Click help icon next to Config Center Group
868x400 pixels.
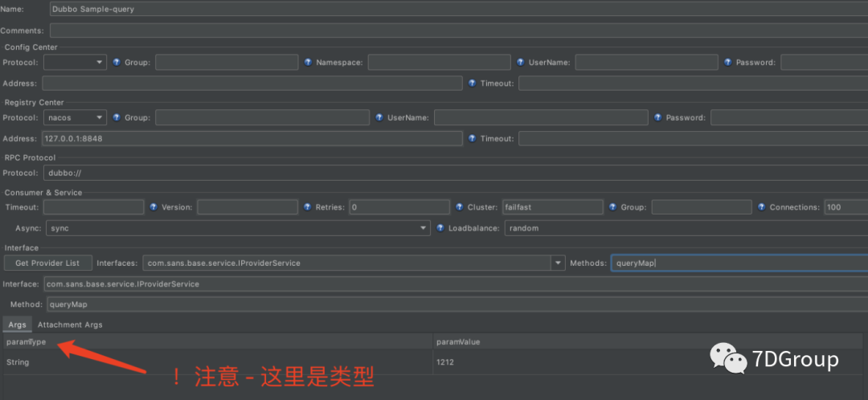pyautogui.click(x=117, y=63)
